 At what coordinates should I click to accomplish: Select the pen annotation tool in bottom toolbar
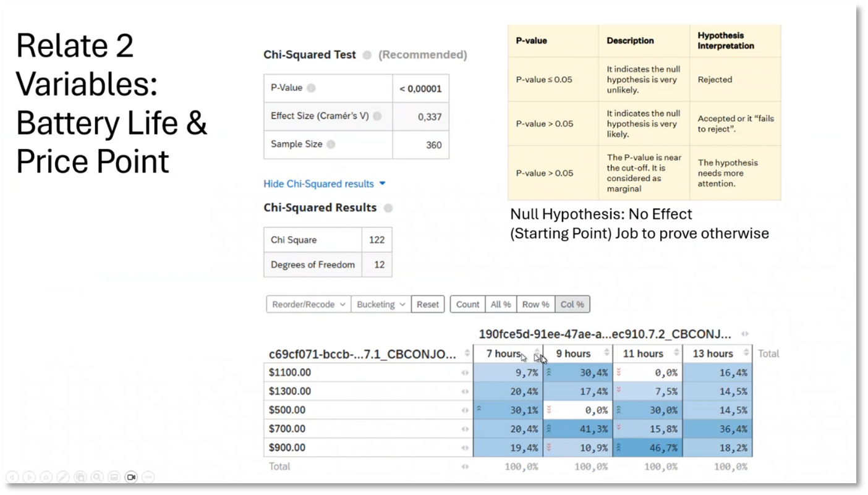point(63,476)
